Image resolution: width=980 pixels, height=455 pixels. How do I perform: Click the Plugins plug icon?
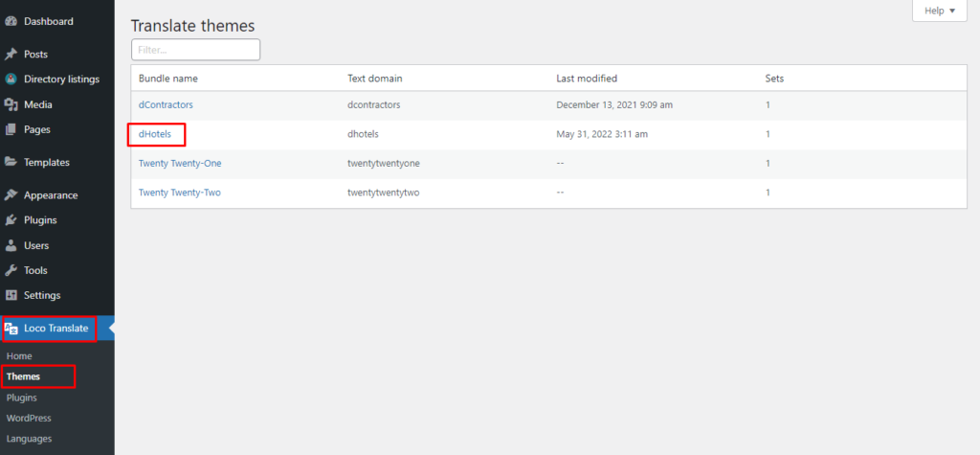click(x=11, y=220)
